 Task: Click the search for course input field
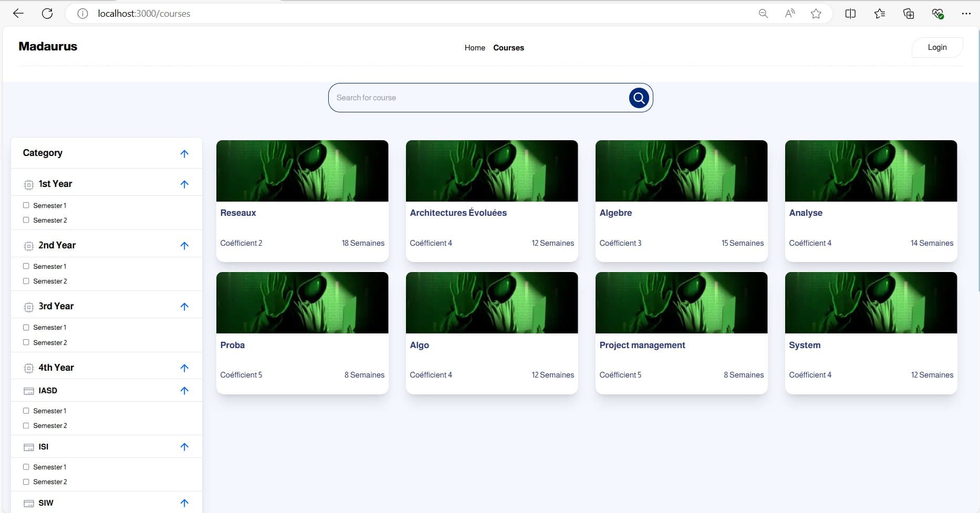click(x=473, y=98)
